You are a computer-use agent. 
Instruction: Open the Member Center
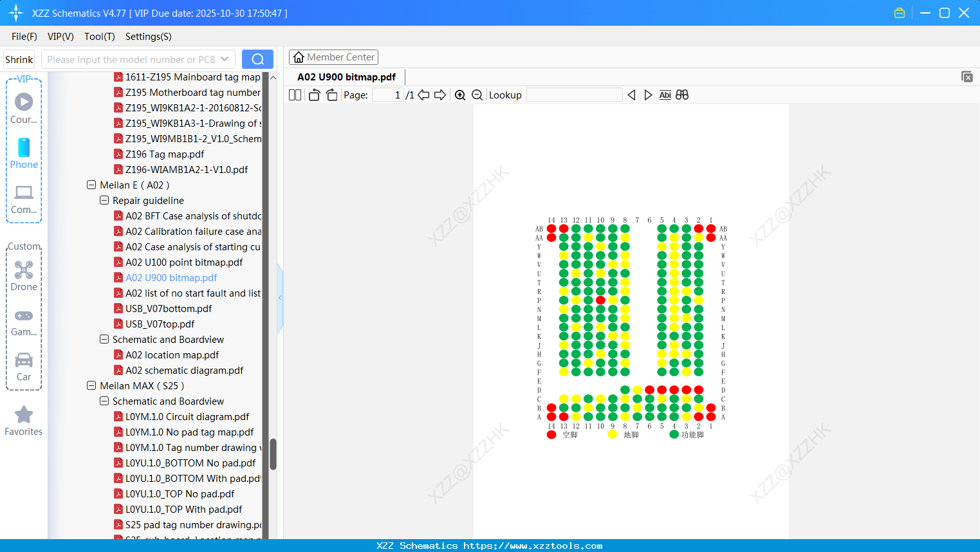(x=333, y=57)
